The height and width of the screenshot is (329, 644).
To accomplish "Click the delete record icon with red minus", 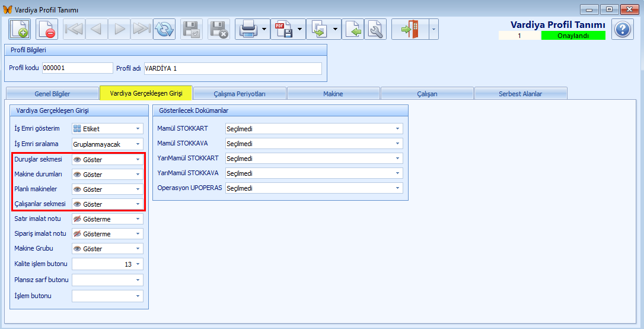I will [46, 29].
